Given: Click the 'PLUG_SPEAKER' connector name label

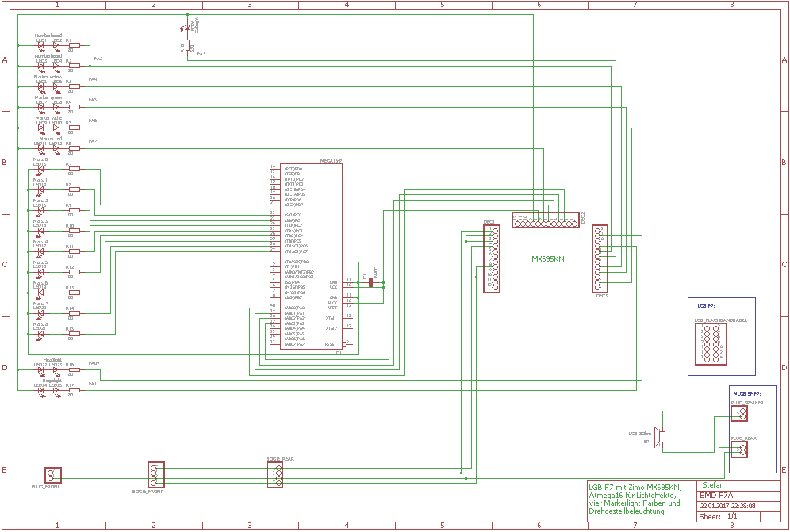Looking at the screenshot, I should [747, 403].
